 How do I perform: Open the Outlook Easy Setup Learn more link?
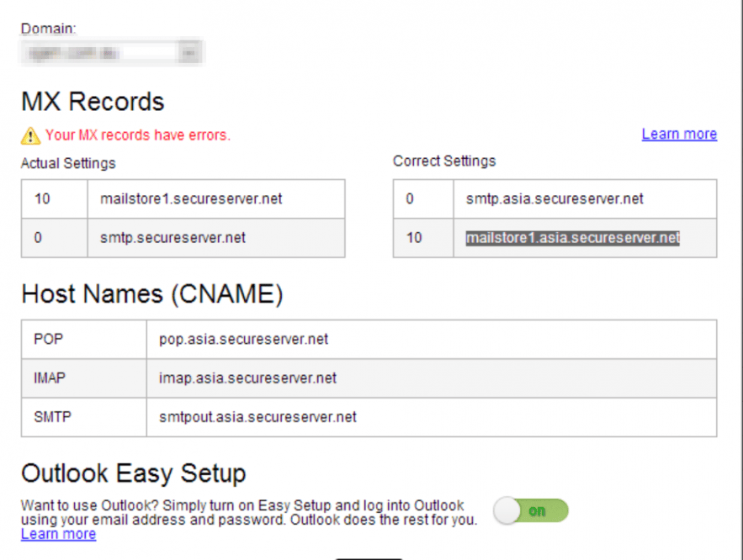click(x=57, y=534)
